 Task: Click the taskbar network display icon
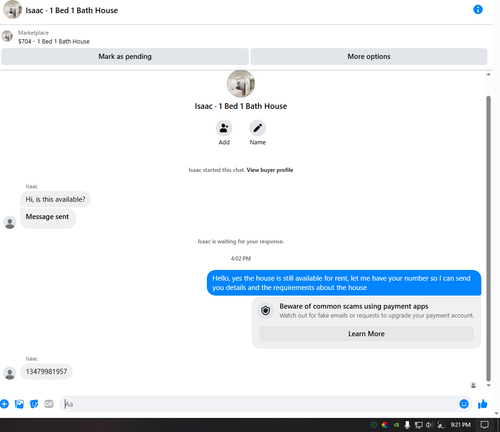(419, 425)
